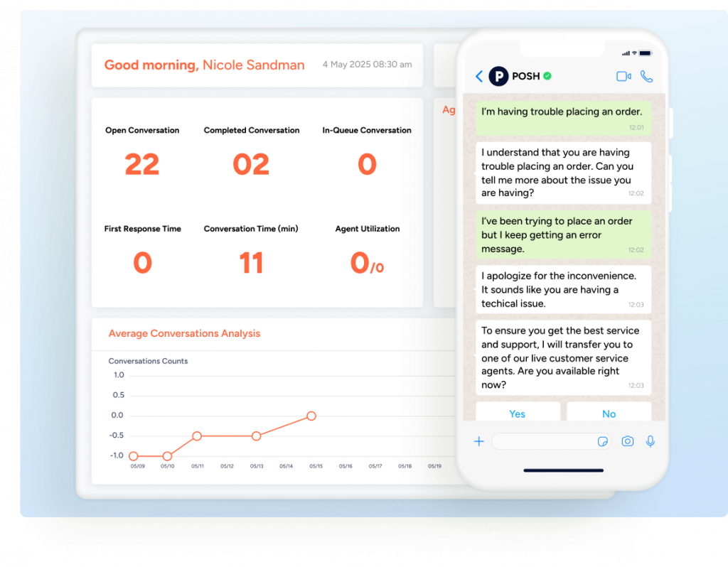The width and height of the screenshot is (728, 567).
Task: Open the camera from the message bar
Action: [627, 441]
